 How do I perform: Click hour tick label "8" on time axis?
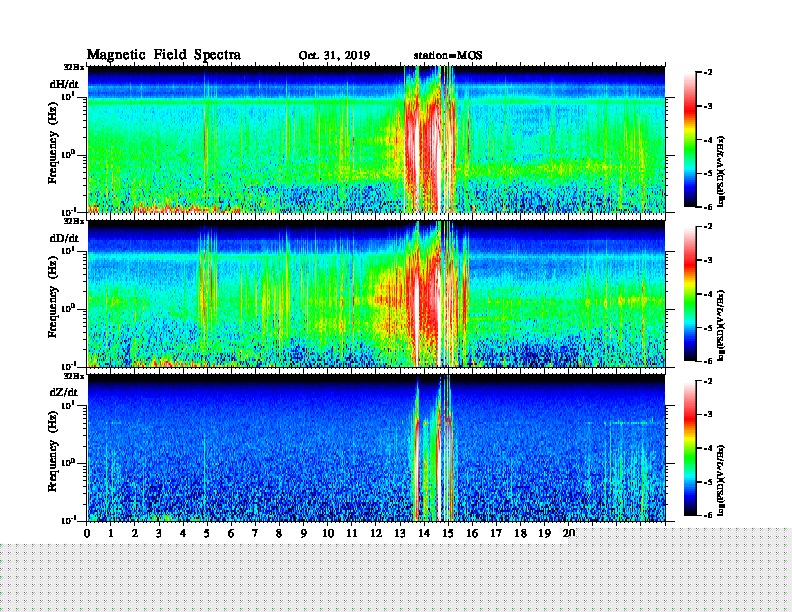(x=280, y=534)
